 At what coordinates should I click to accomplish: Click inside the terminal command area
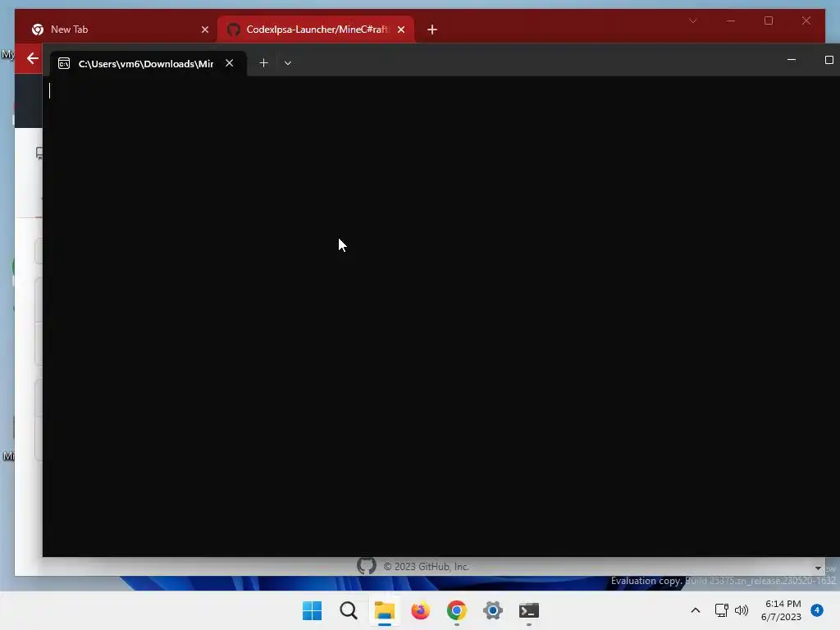[x=440, y=316]
